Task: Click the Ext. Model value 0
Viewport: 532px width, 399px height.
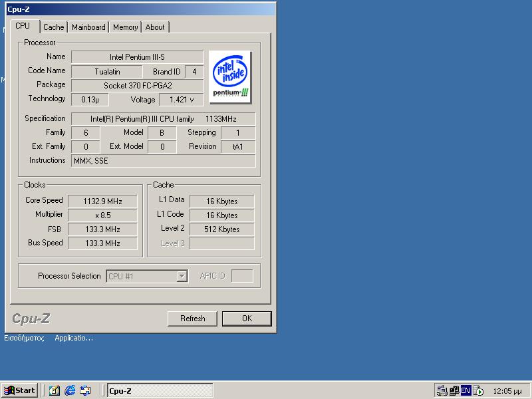Action: (162, 146)
